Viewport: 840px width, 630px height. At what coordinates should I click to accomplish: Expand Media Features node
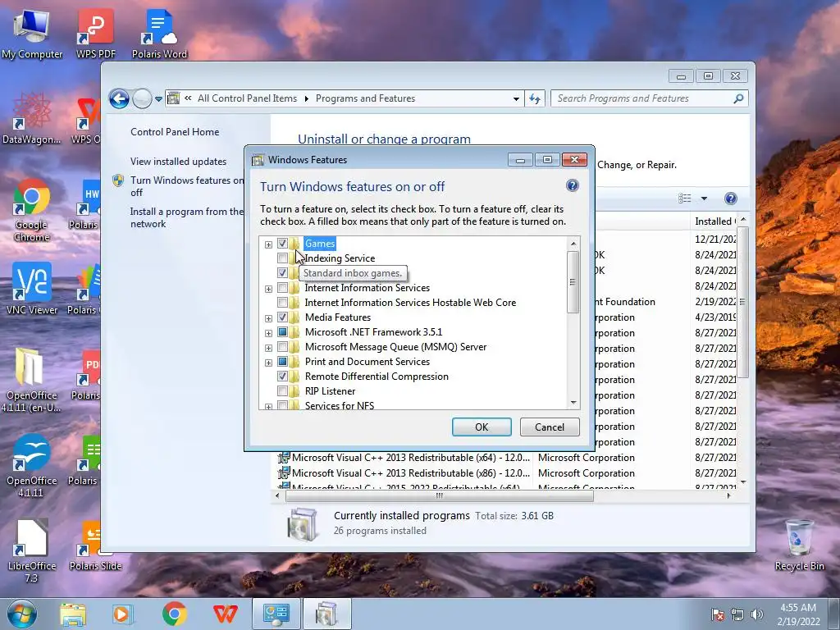click(x=268, y=318)
